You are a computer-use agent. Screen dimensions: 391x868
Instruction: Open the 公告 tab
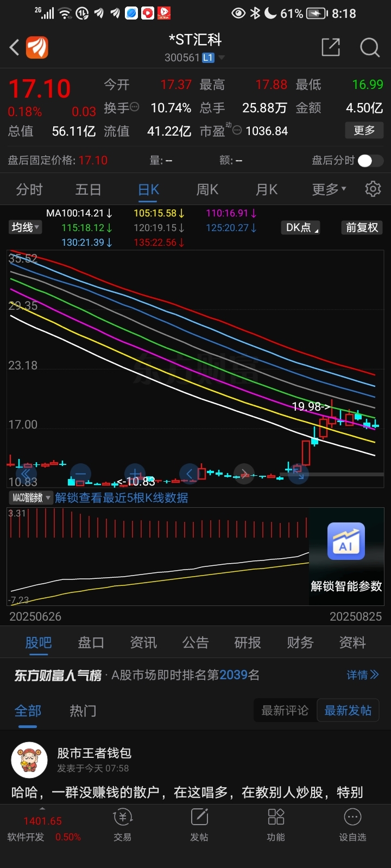(195, 643)
